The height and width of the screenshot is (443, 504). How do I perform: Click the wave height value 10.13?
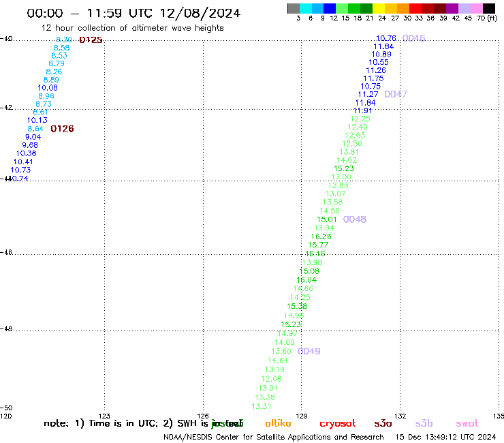(37, 121)
